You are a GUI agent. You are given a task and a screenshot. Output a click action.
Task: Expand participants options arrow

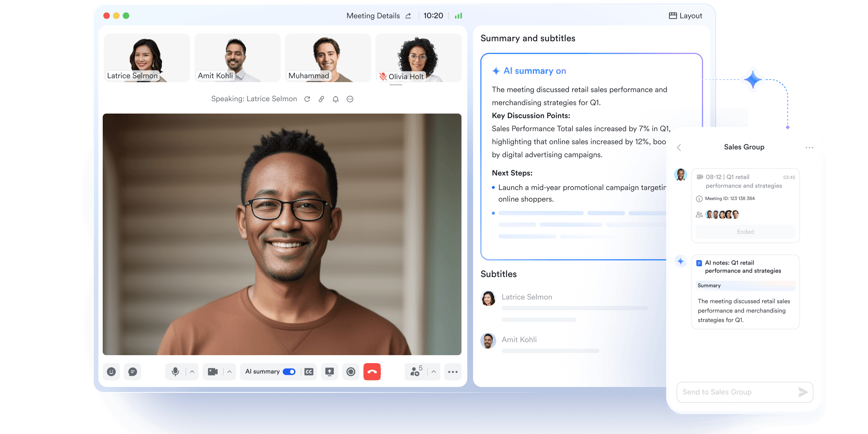click(x=434, y=372)
